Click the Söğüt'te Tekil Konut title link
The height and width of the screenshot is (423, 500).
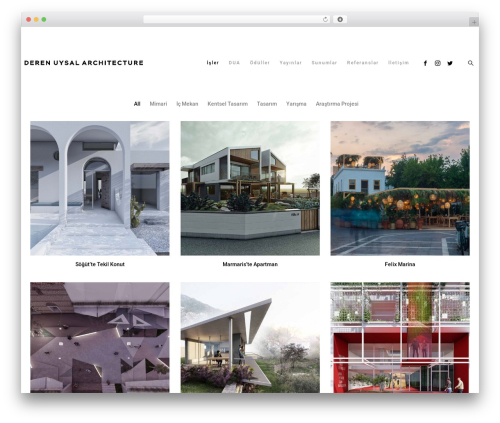(100, 264)
